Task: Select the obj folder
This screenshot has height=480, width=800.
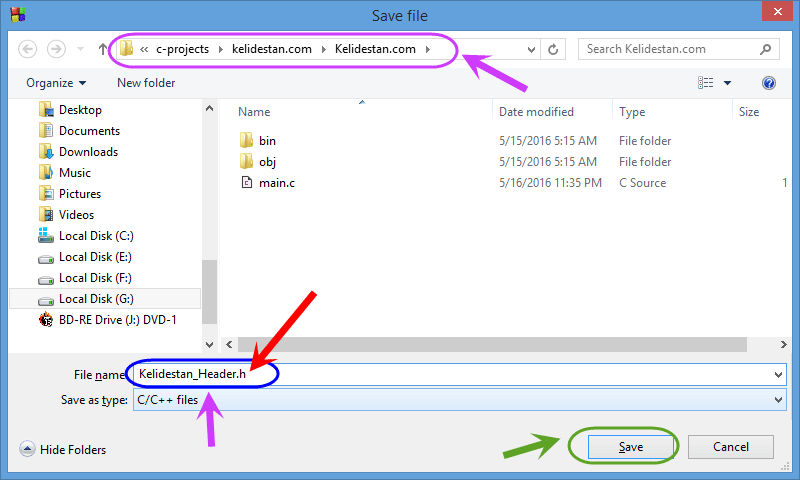Action: pos(267,162)
